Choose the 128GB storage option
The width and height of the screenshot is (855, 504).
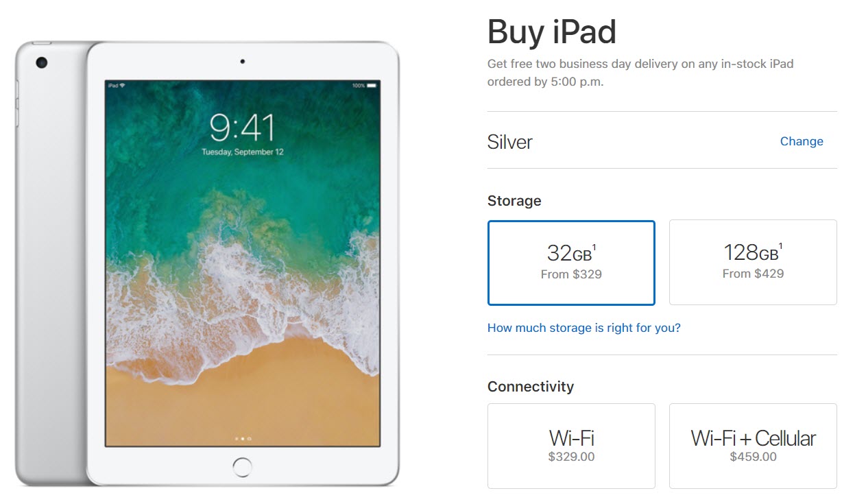pyautogui.click(x=753, y=263)
